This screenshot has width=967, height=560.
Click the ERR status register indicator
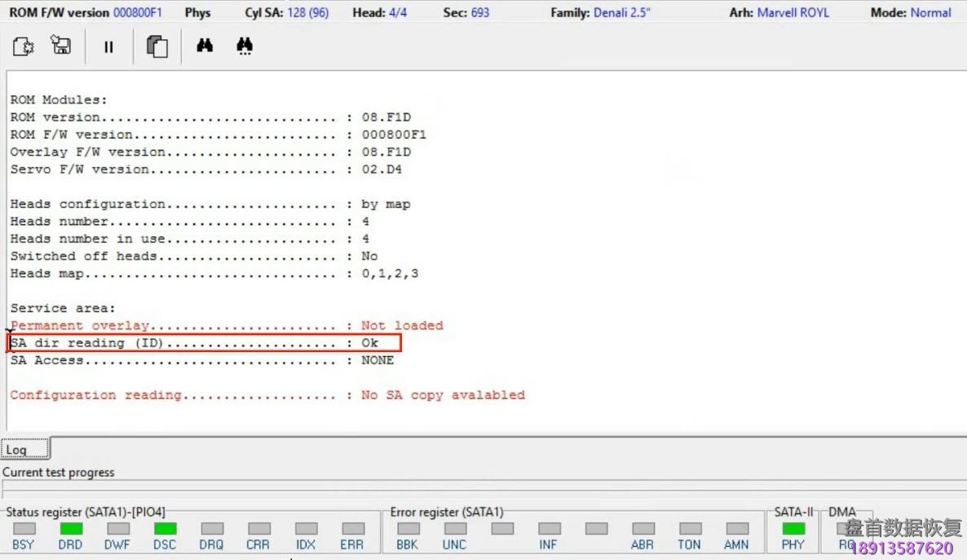coord(352,529)
